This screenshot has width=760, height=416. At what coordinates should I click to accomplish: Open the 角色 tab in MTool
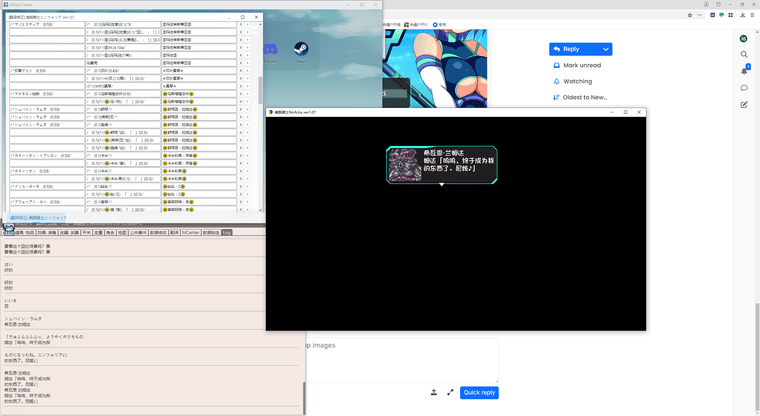coord(111,233)
